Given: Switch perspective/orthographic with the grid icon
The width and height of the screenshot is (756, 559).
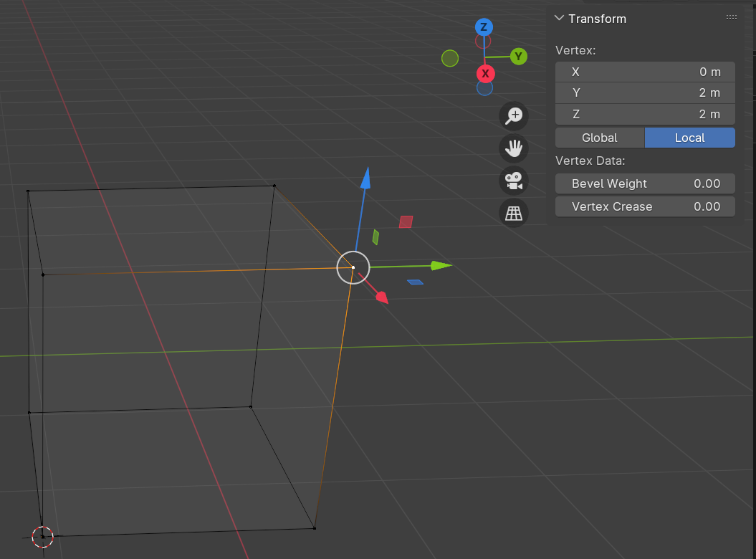Looking at the screenshot, I should tap(514, 213).
